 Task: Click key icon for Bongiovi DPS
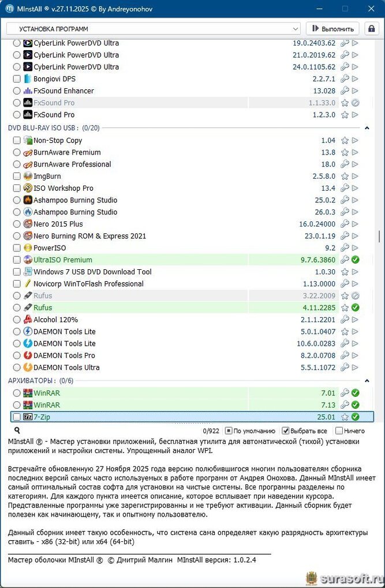pyautogui.click(x=345, y=79)
